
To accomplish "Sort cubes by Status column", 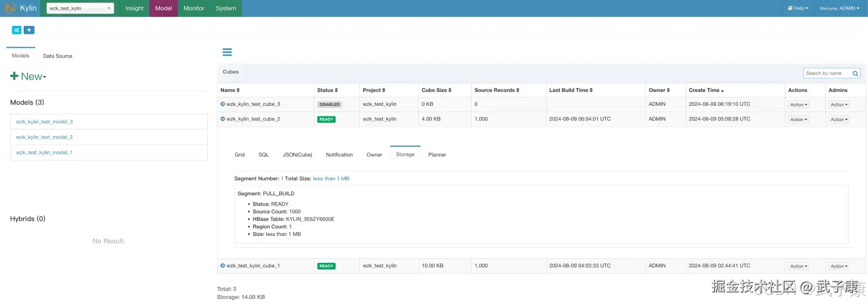I will click(328, 90).
